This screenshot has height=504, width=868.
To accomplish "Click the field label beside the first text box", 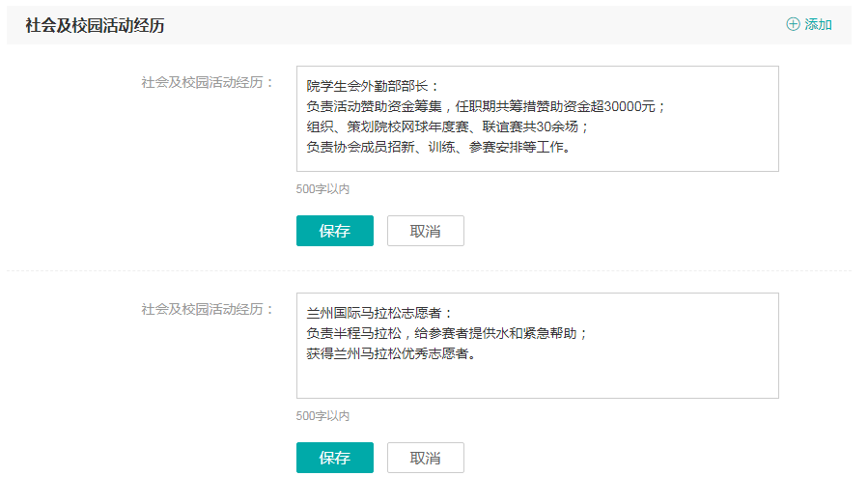I will tap(208, 82).
